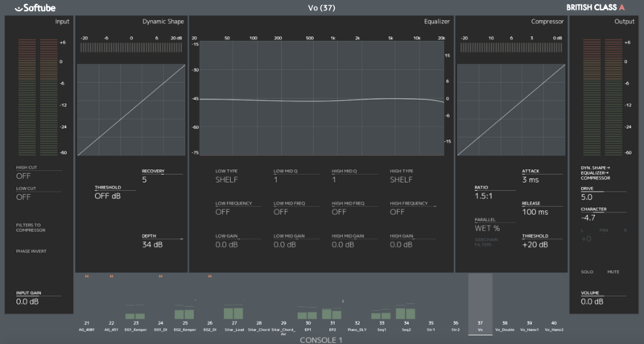Click the Softube logo

coord(35,8)
